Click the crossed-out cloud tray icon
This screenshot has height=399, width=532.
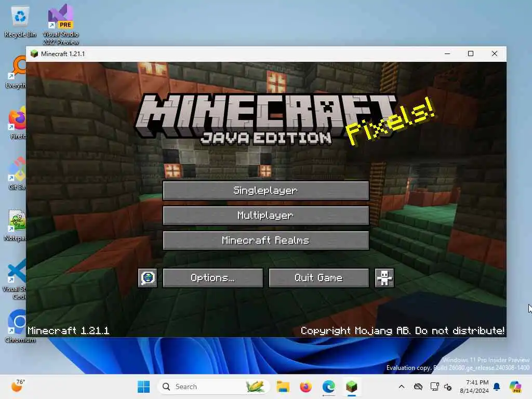click(418, 387)
